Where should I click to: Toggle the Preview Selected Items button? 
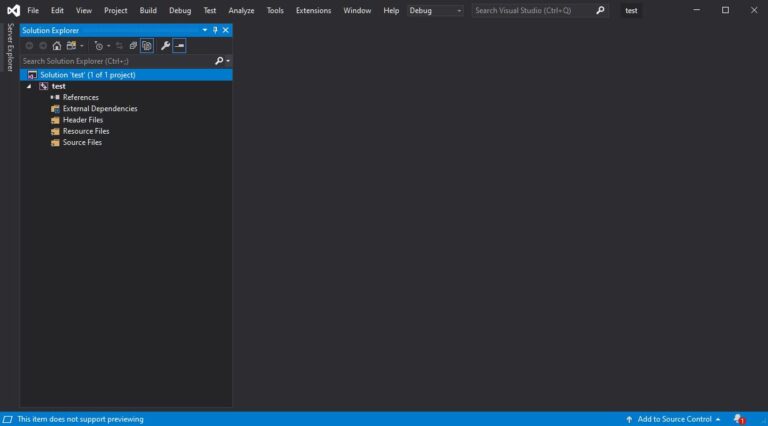click(x=179, y=46)
